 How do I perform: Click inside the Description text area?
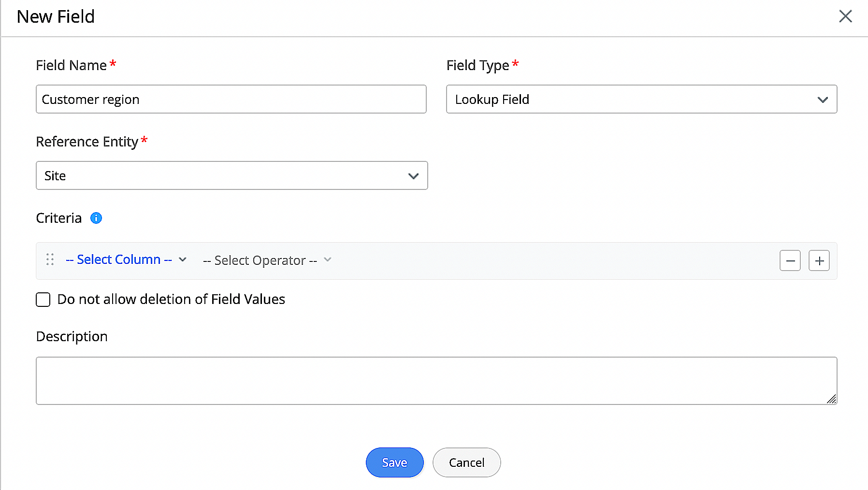pos(435,380)
